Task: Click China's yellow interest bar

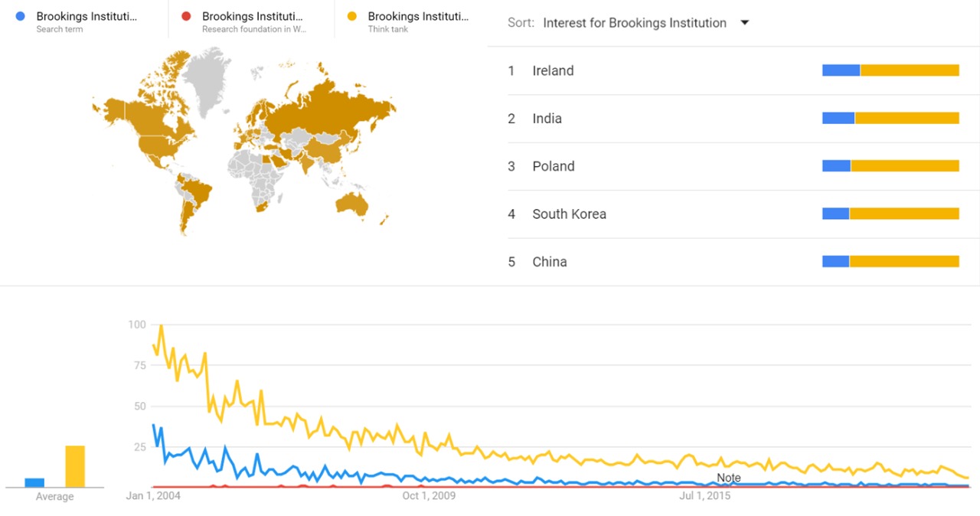Action: pyautogui.click(x=903, y=262)
